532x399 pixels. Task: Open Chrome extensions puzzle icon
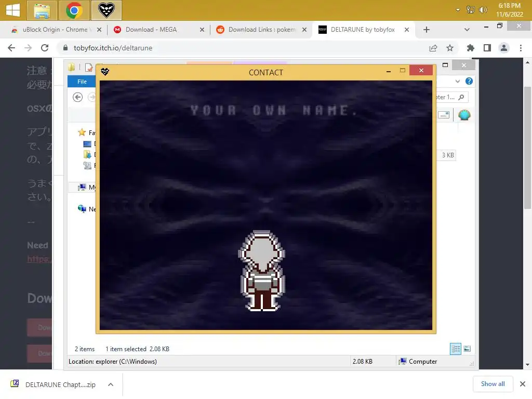click(470, 48)
